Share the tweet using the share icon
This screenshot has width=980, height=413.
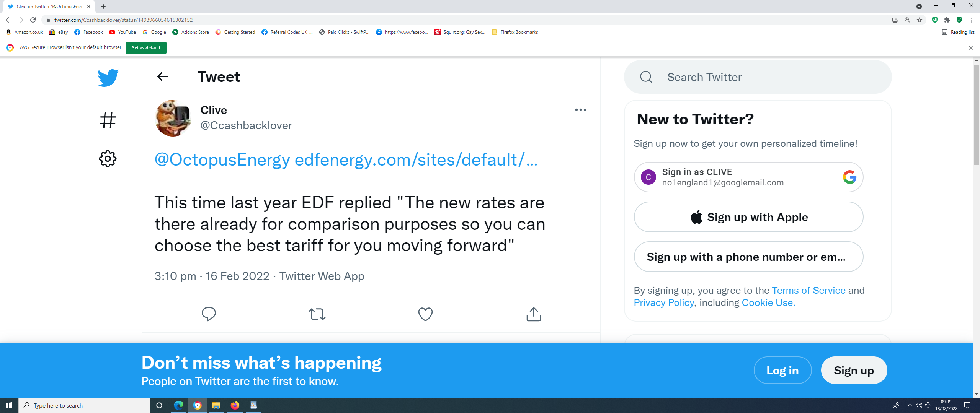pyautogui.click(x=534, y=314)
